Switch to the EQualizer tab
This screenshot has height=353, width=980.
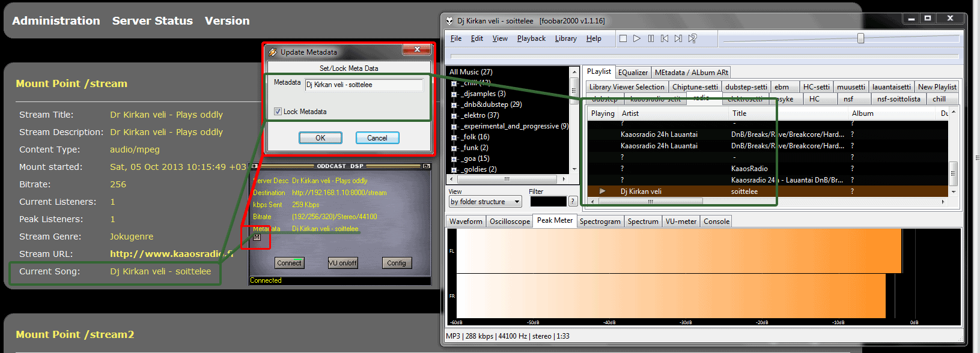[x=633, y=73]
